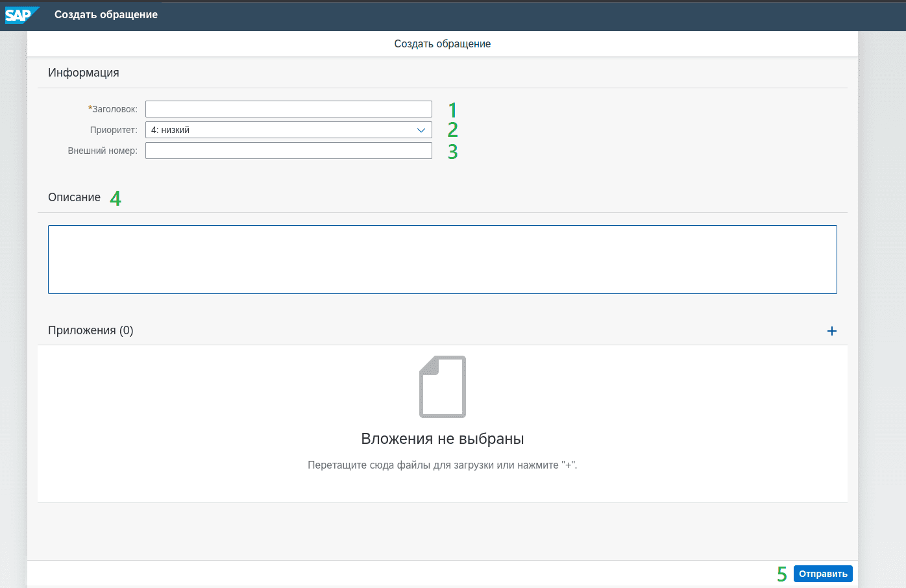Add an attachment with the plus icon
906x588 pixels.
831,331
